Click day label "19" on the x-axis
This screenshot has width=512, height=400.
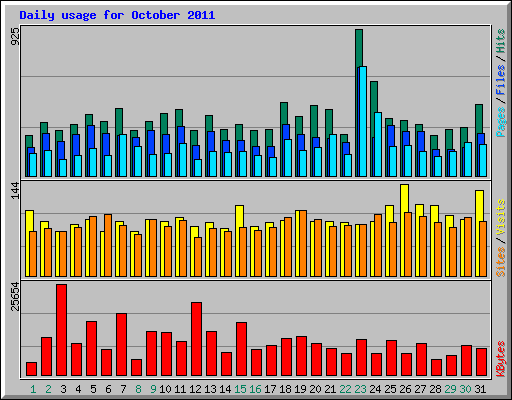coord(300,389)
